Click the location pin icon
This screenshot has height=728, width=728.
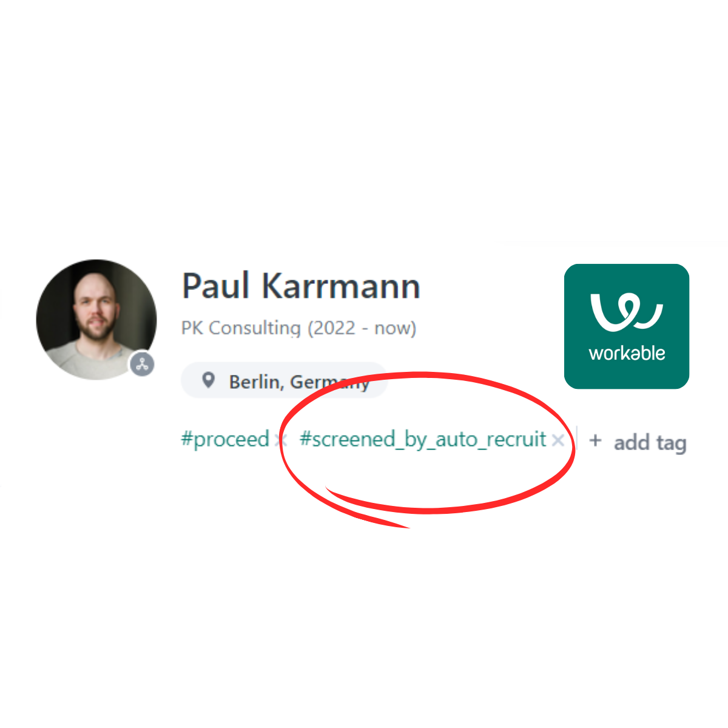[x=208, y=380]
